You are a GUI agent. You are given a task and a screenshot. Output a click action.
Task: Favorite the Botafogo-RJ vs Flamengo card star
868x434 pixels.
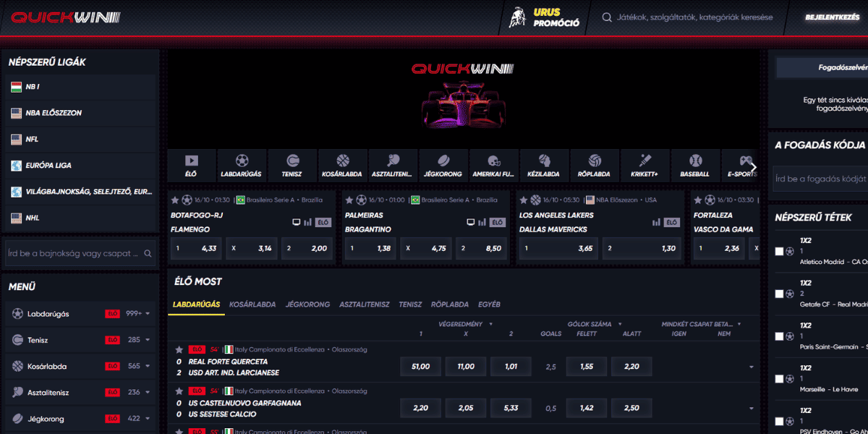tap(175, 200)
